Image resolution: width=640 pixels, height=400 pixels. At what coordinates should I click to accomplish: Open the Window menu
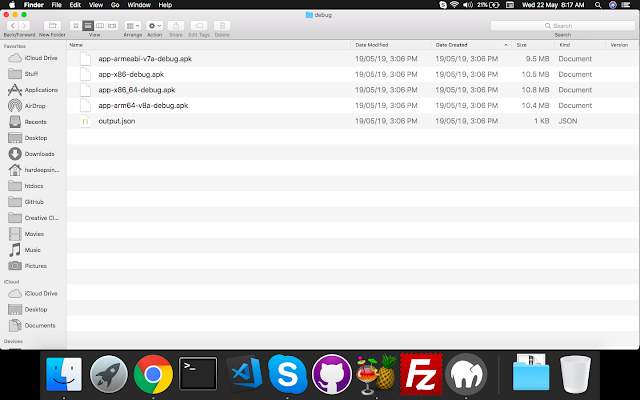[x=139, y=5]
